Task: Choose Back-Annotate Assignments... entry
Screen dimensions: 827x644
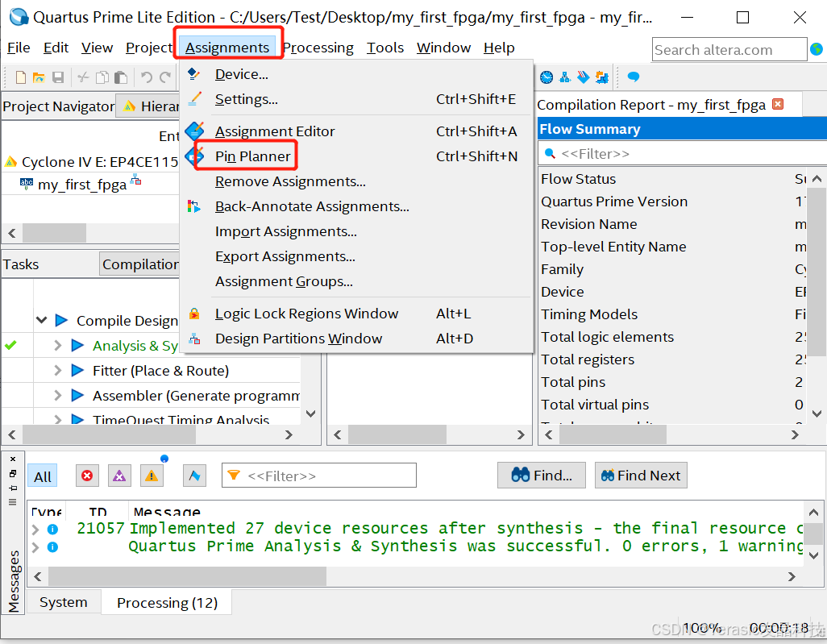Action: 355,206
